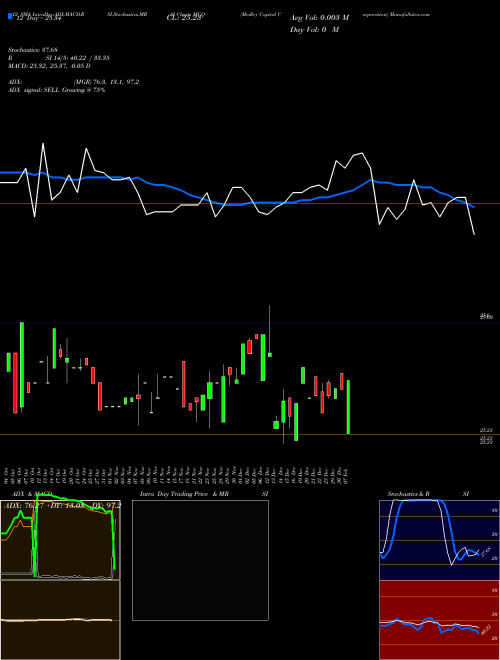The height and width of the screenshot is (660, 500).
Task: Click the 'ADX: 76.27 +DY: 18.08 -DY: 97.2' label
Action: 62,506
